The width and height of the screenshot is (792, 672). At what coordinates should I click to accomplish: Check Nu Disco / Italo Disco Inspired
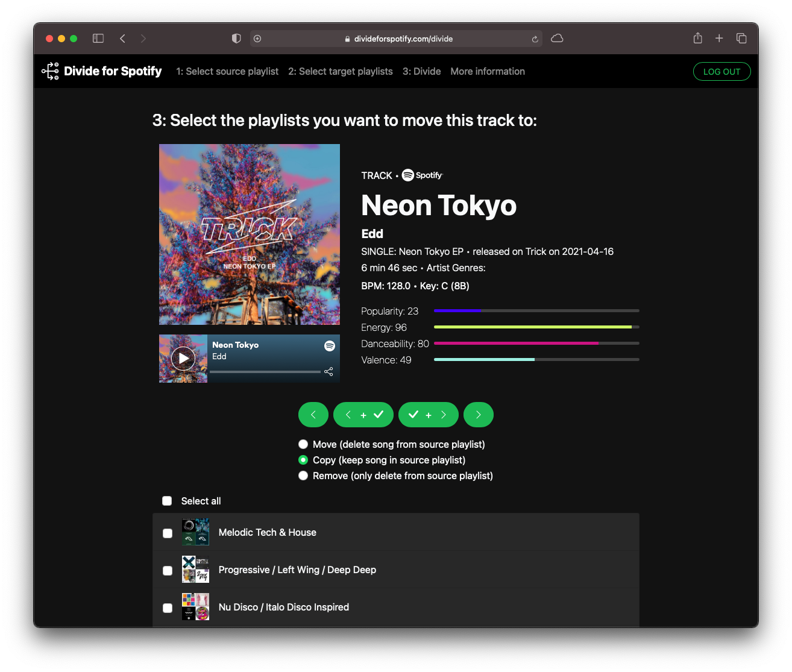168,608
